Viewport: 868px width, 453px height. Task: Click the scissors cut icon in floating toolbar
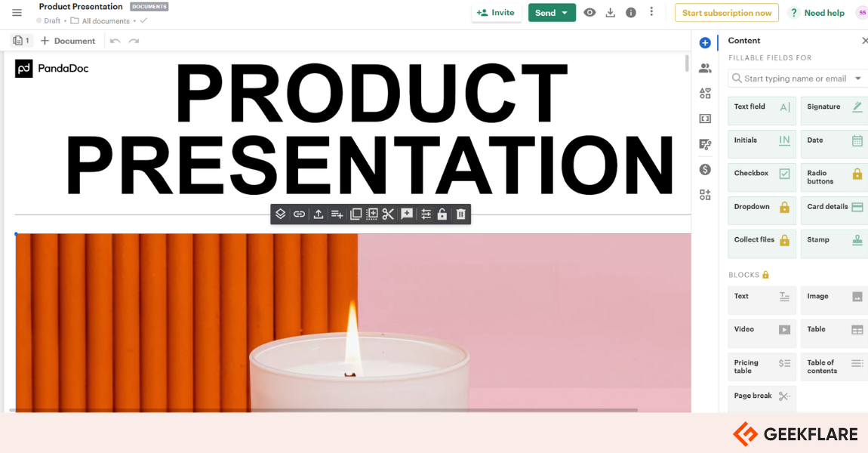click(388, 214)
